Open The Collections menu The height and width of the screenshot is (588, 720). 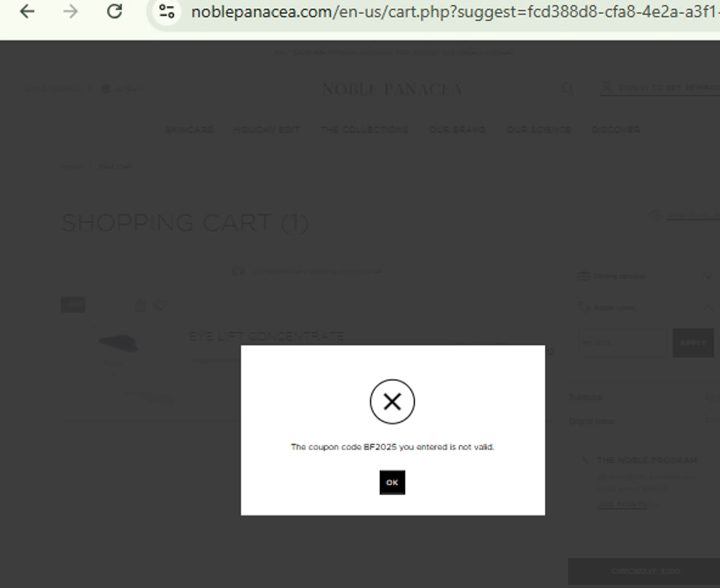(x=364, y=129)
